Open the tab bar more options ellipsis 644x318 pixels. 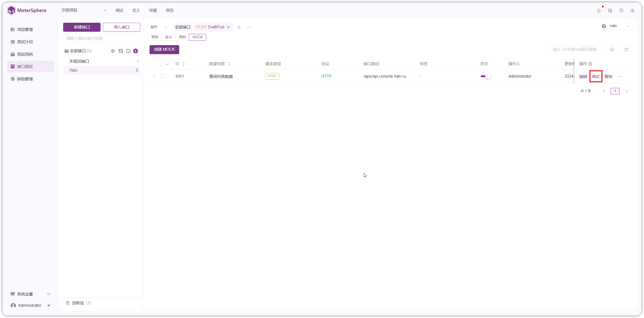tap(249, 27)
